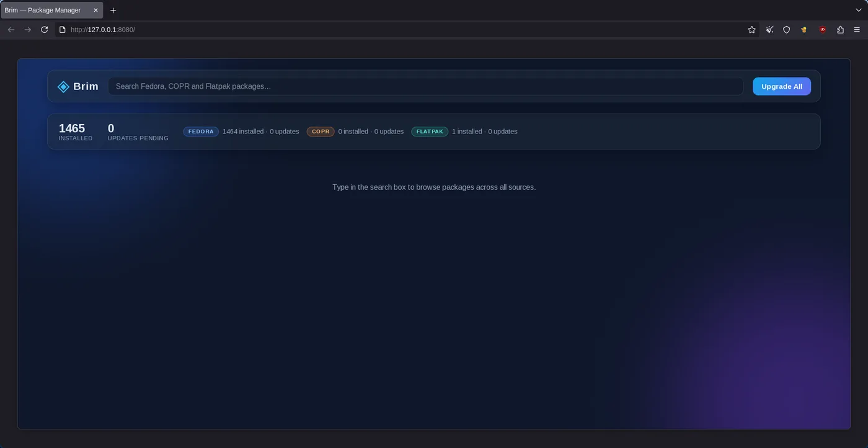Click the browser back arrow
The image size is (868, 448).
point(11,30)
